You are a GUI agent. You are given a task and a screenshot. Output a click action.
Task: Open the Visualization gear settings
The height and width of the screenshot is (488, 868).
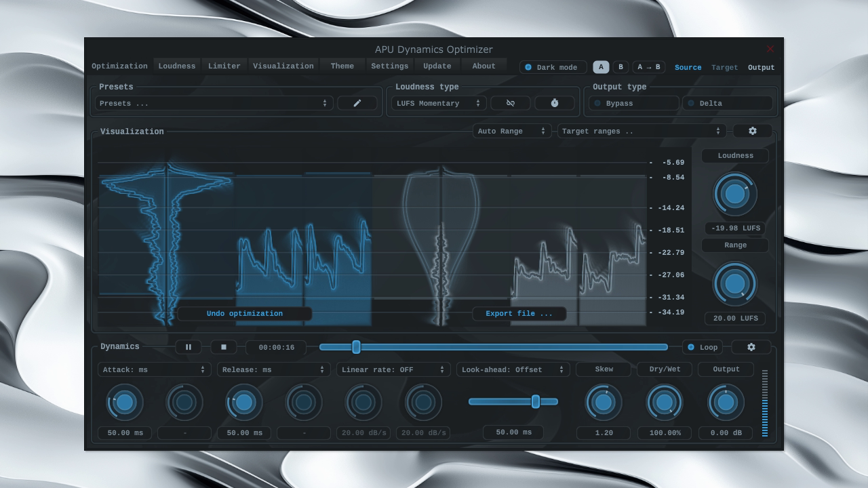(x=752, y=131)
